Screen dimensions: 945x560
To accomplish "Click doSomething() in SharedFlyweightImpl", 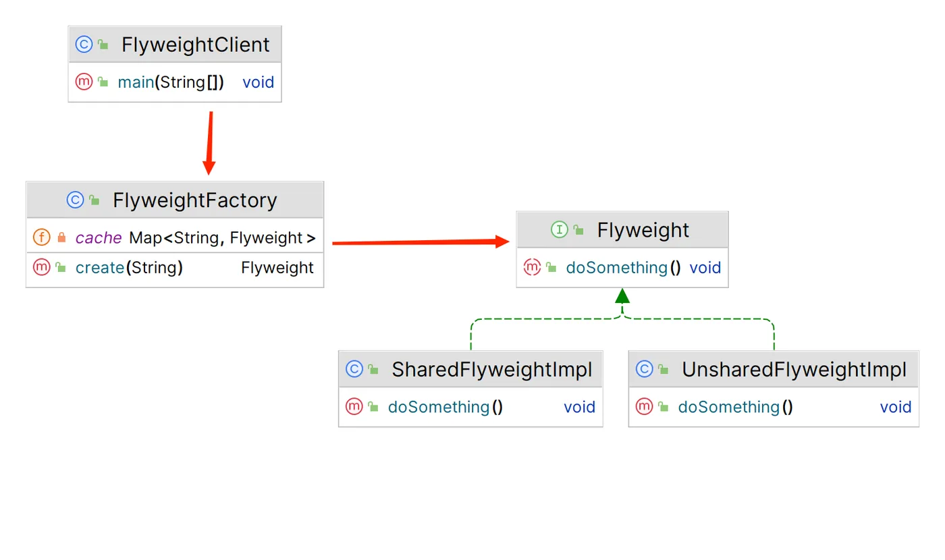I will [446, 407].
